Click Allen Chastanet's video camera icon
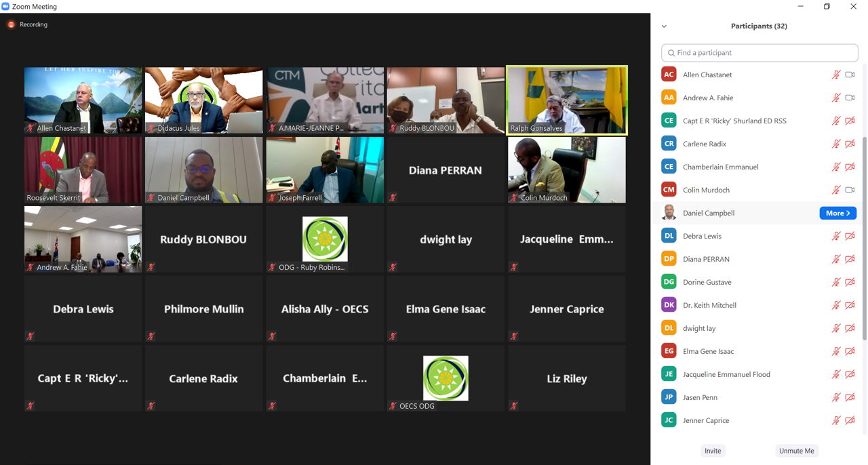868x465 pixels. [850, 75]
